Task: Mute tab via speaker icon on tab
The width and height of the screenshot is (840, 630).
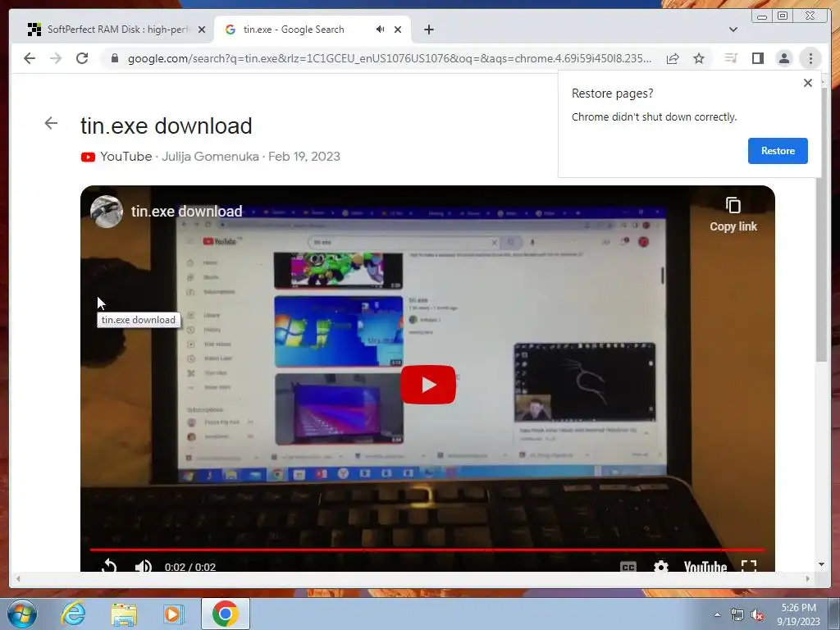Action: (380, 30)
